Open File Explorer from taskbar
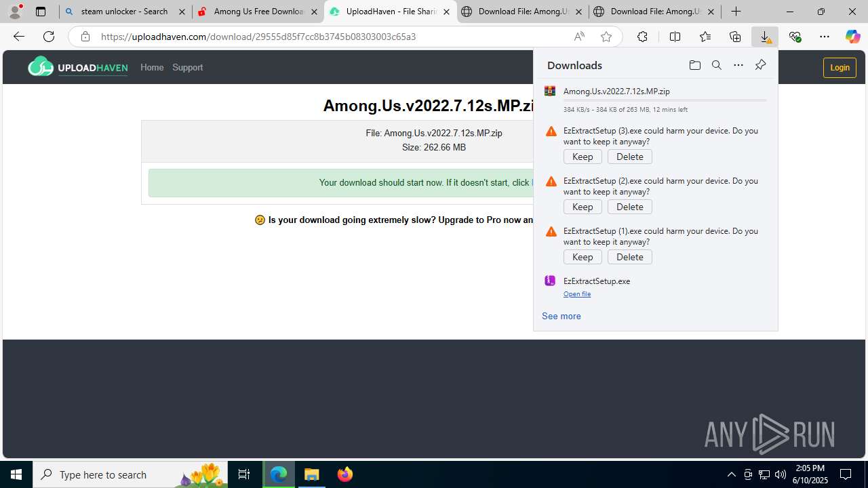The image size is (868, 488). [x=311, y=474]
